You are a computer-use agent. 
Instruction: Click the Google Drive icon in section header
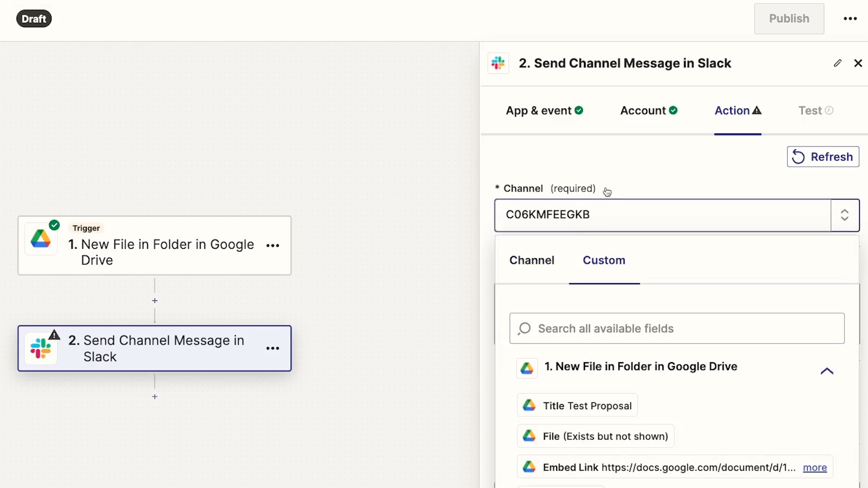pyautogui.click(x=527, y=368)
